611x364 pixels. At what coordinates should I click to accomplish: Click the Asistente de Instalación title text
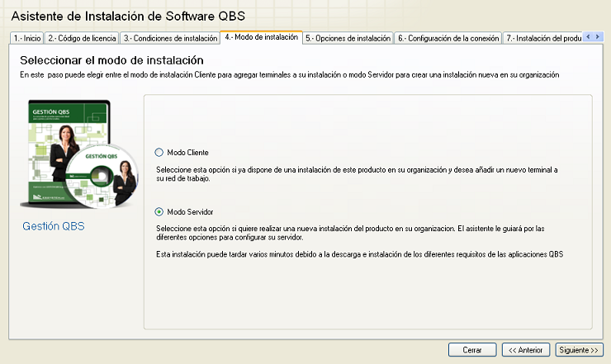(127, 17)
